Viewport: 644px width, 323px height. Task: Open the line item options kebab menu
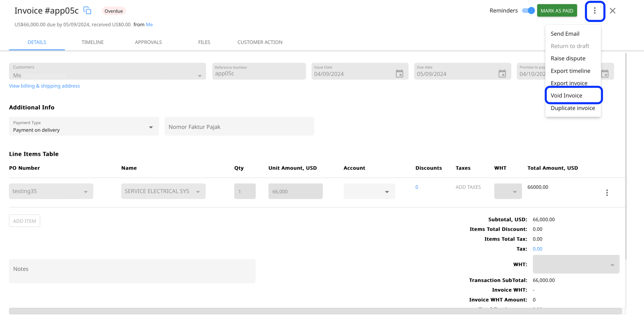click(x=607, y=193)
